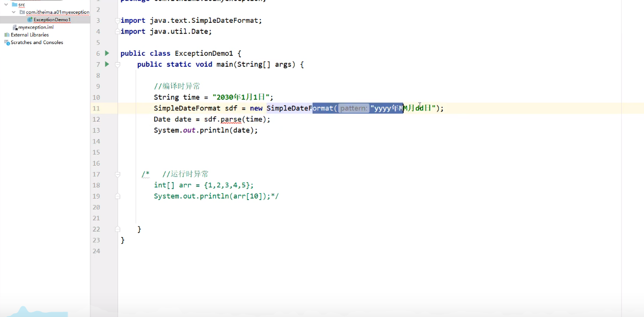Screen dimensions: 644x317
Task: Toggle the closing brace fold on line 22
Action: click(118, 228)
